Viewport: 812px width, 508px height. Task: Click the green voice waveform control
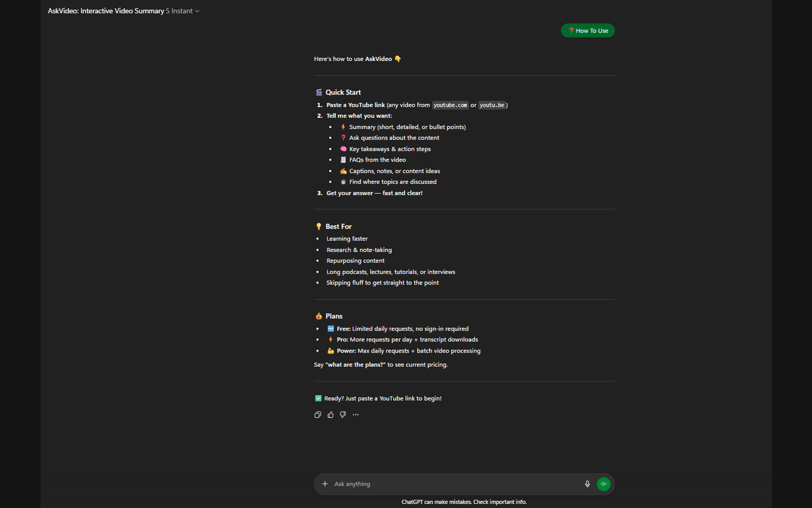pyautogui.click(x=603, y=484)
